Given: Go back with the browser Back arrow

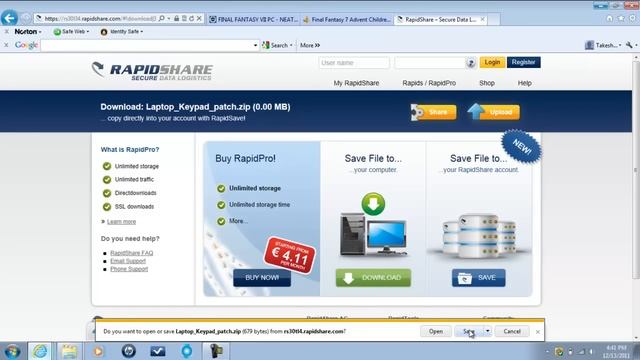Looking at the screenshot, I should point(9,18).
